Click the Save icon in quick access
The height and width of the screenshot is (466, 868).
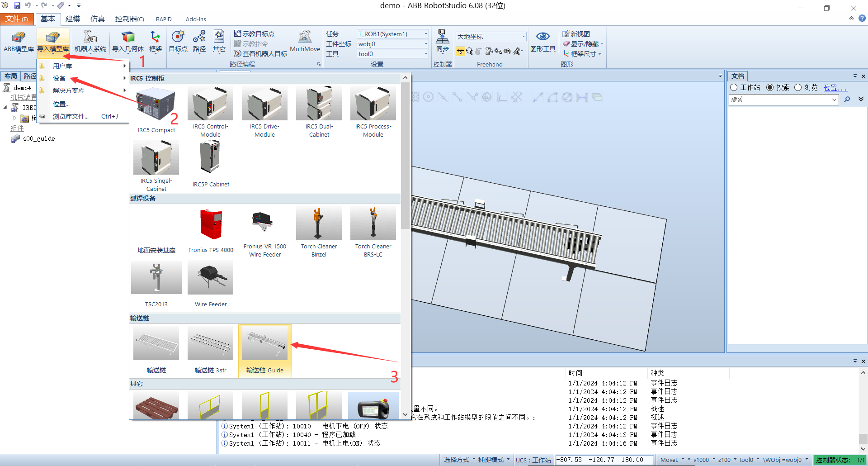pyautogui.click(x=17, y=5)
